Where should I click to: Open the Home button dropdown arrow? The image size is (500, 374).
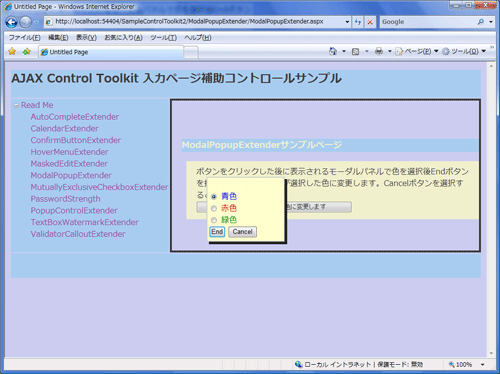click(344, 51)
